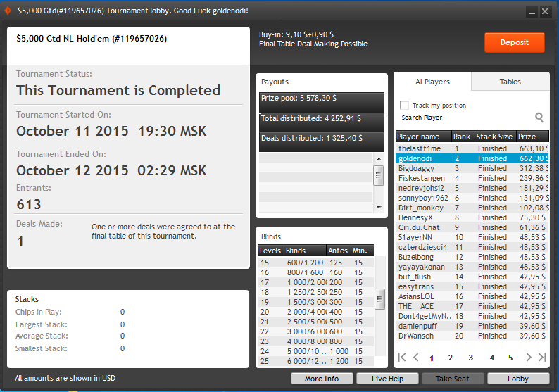Go to first page of players list

point(402,357)
